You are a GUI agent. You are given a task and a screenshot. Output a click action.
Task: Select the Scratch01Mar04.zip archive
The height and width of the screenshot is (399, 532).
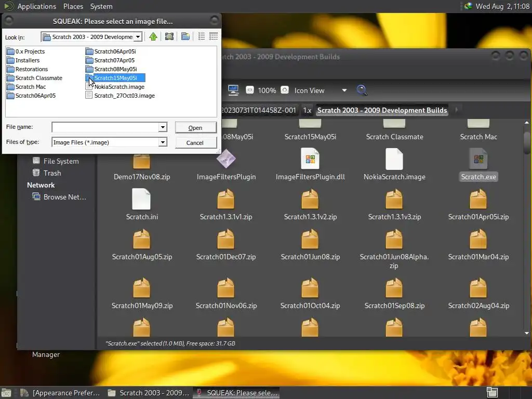tap(478, 245)
